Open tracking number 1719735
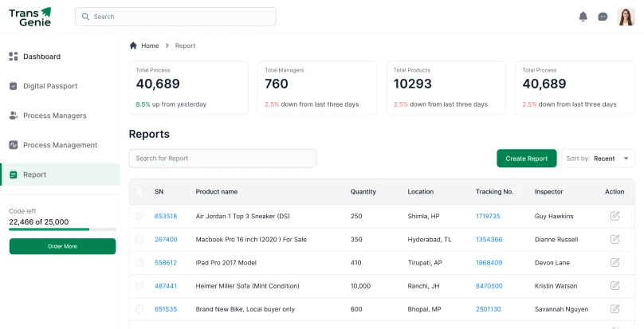The image size is (644, 329). pyautogui.click(x=488, y=216)
